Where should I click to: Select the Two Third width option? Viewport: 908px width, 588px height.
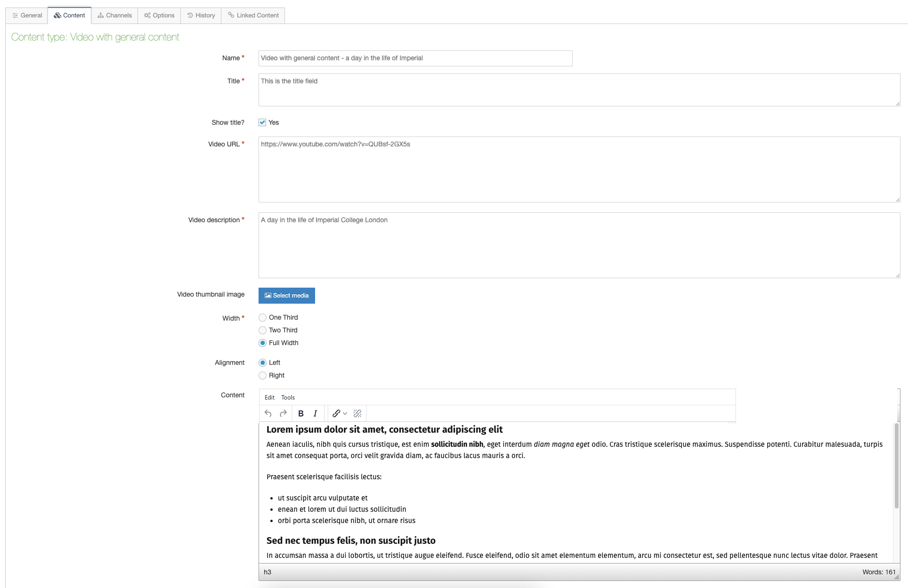coord(263,330)
